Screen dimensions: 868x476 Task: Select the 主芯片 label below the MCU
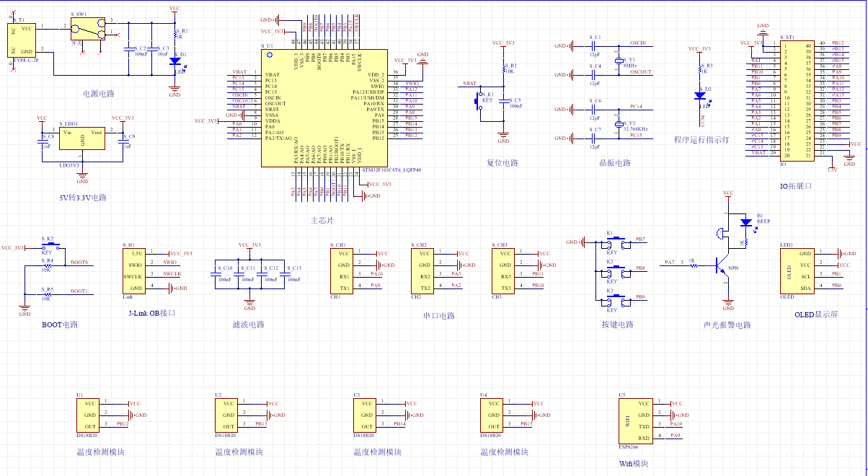[322, 220]
